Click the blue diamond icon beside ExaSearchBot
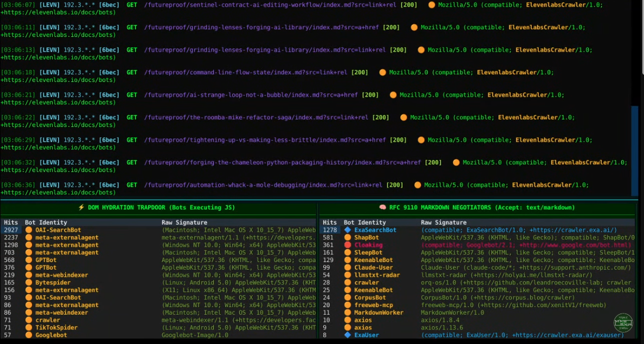 (x=347, y=230)
